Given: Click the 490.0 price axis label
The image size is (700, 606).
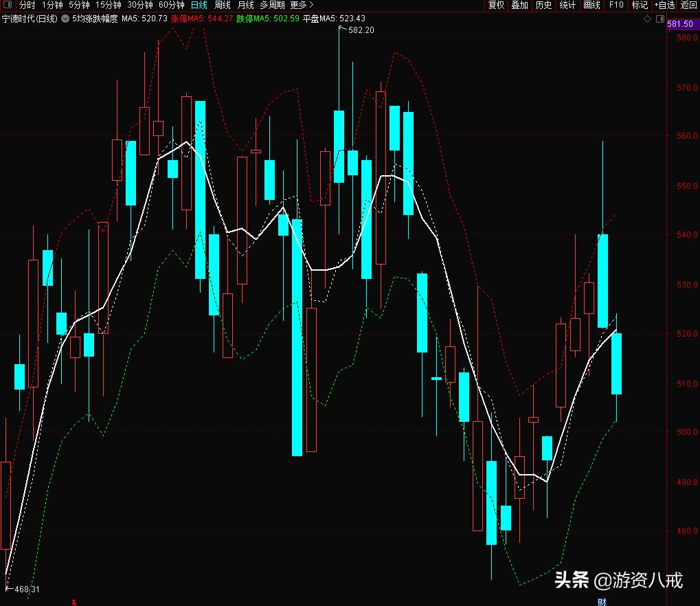Looking at the screenshot, I should pyautogui.click(x=687, y=482).
